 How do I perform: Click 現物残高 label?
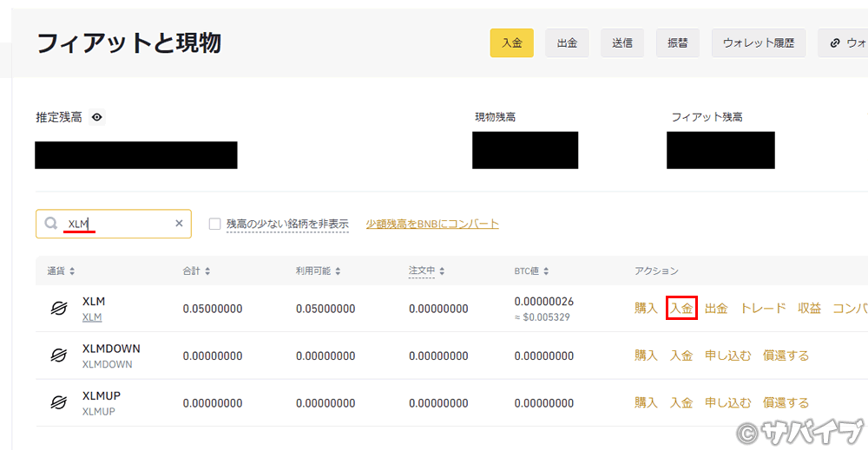pos(495,117)
